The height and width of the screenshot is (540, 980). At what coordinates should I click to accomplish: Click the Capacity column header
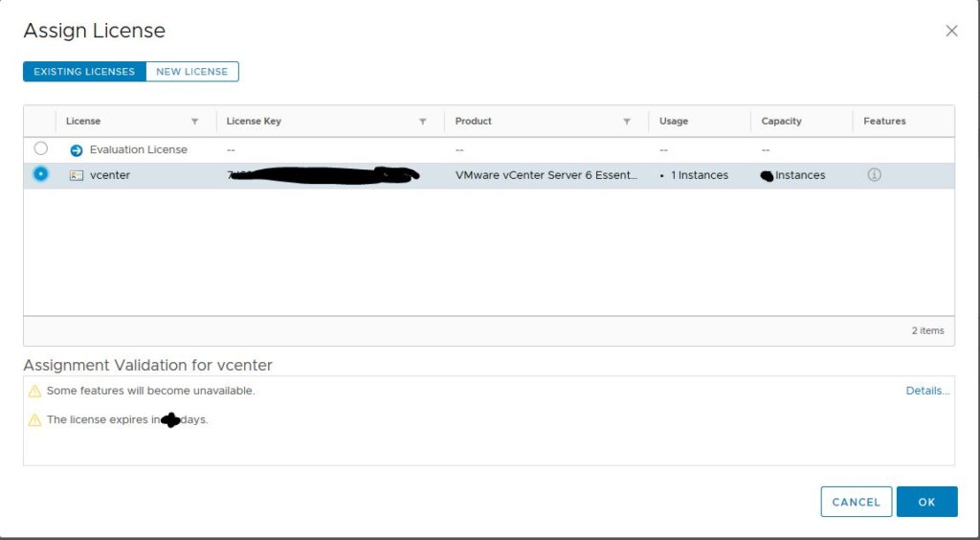click(x=781, y=122)
